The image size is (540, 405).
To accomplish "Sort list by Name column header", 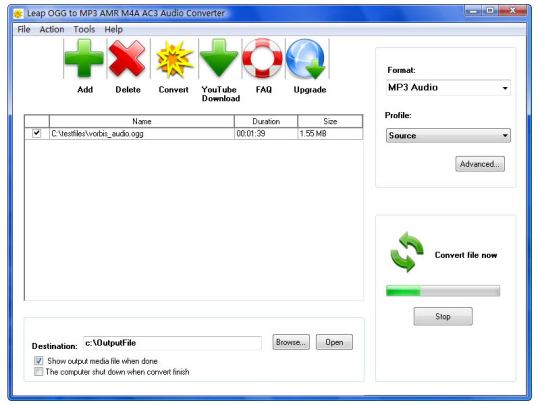I will [142, 121].
